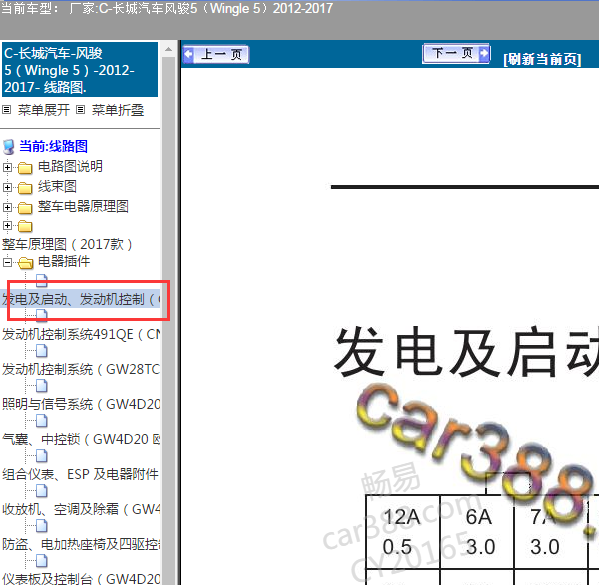Go to previous page with 上一页 button
Screen dimensions: 599x585
coord(216,54)
